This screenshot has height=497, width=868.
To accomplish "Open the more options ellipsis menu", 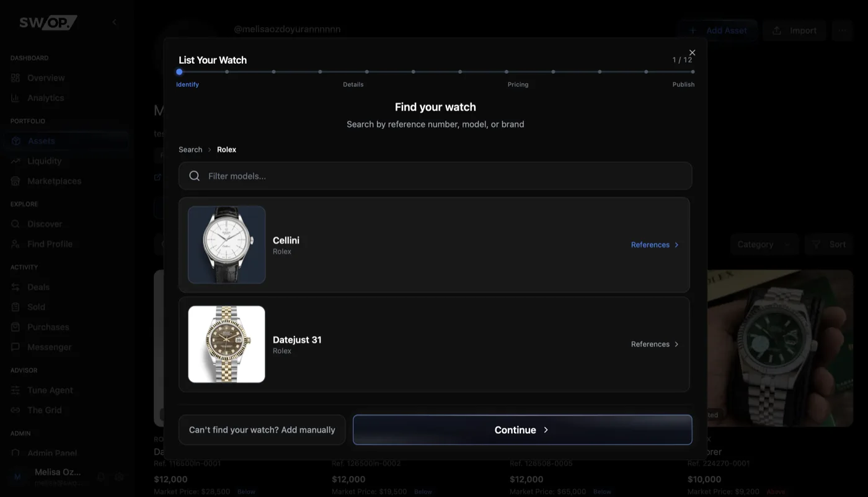I will 842,30.
